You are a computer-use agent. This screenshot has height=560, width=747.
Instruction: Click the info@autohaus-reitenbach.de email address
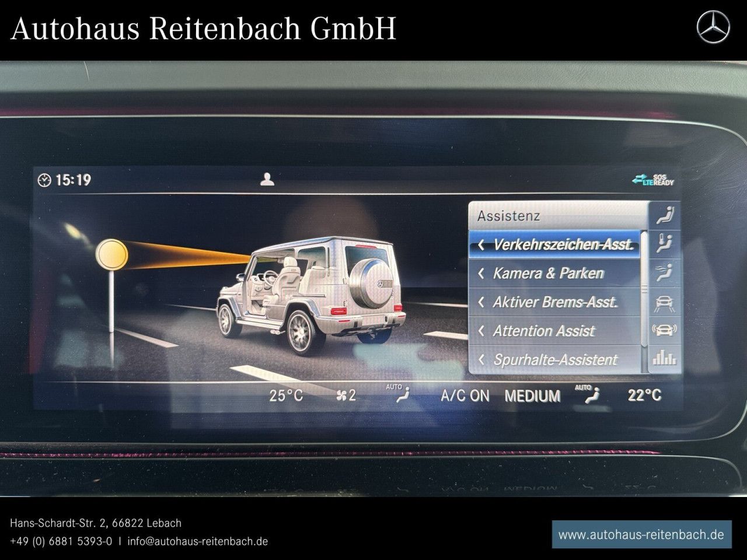pyautogui.click(x=197, y=541)
